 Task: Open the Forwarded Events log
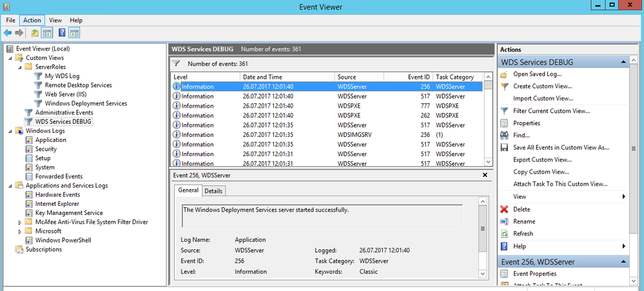click(59, 177)
